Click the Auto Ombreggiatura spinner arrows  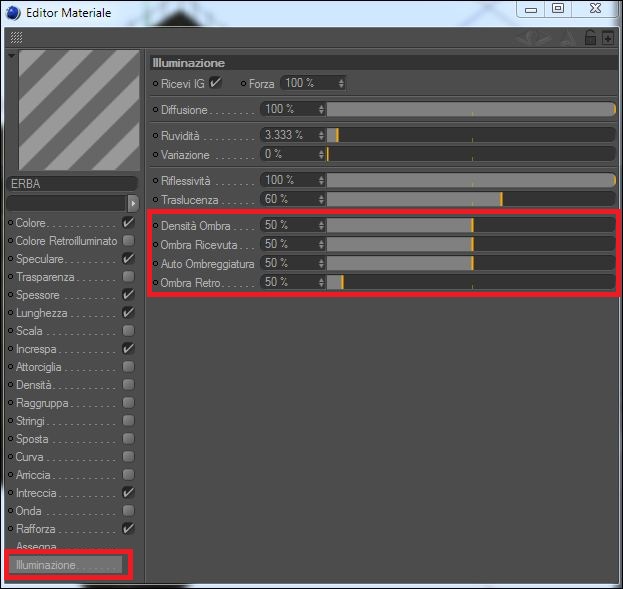pos(321,264)
